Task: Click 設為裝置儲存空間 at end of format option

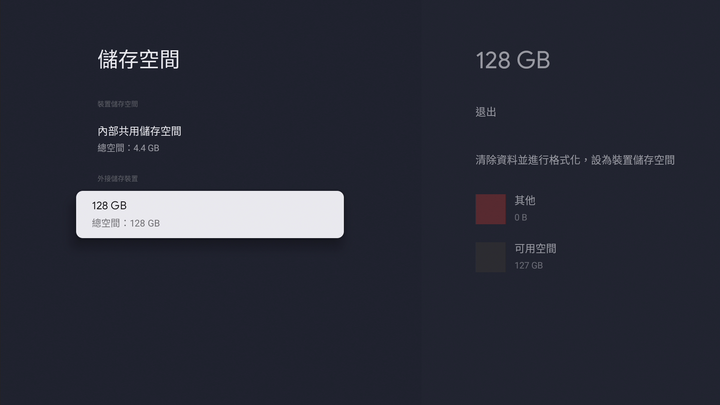Action: (633, 160)
